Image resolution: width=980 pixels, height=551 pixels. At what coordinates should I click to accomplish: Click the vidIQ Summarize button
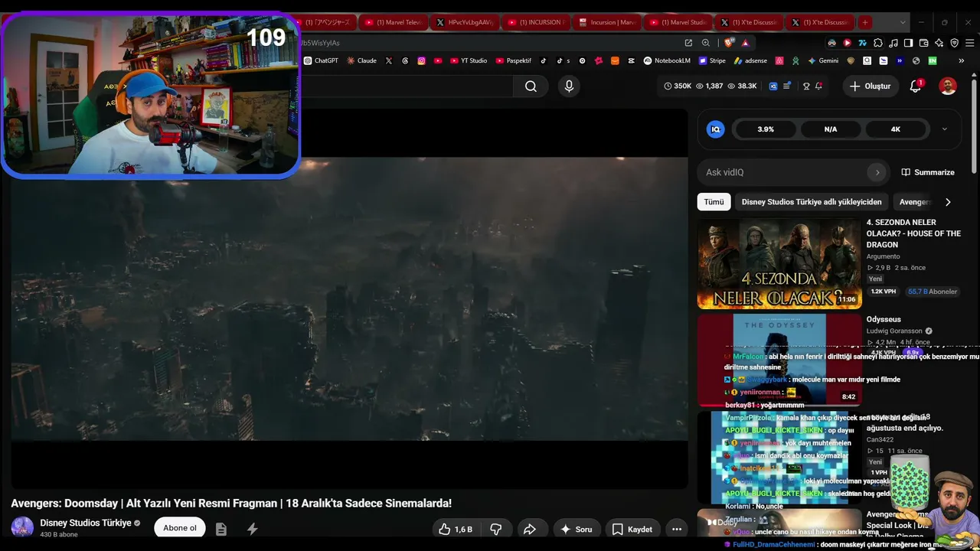(x=928, y=172)
